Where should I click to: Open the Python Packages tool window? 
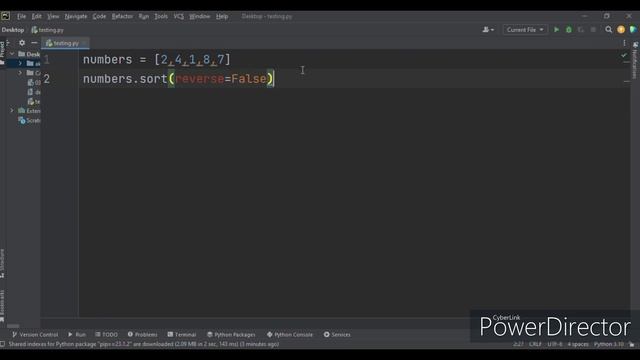pyautogui.click(x=231, y=334)
